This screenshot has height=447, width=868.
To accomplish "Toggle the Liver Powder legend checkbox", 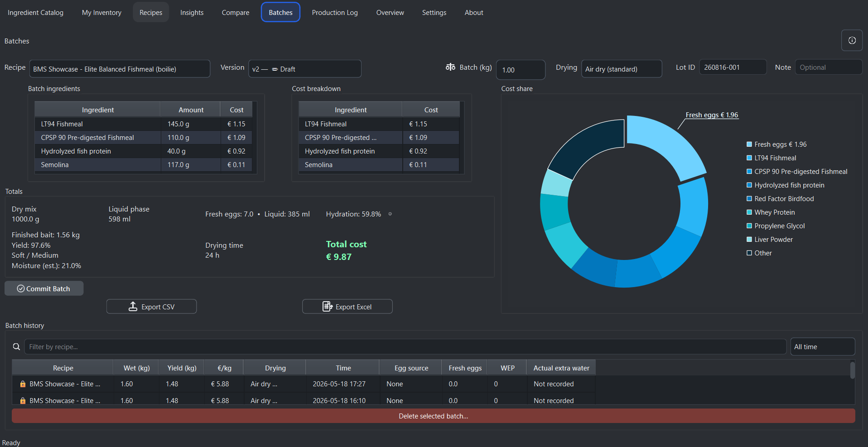I will (x=749, y=240).
